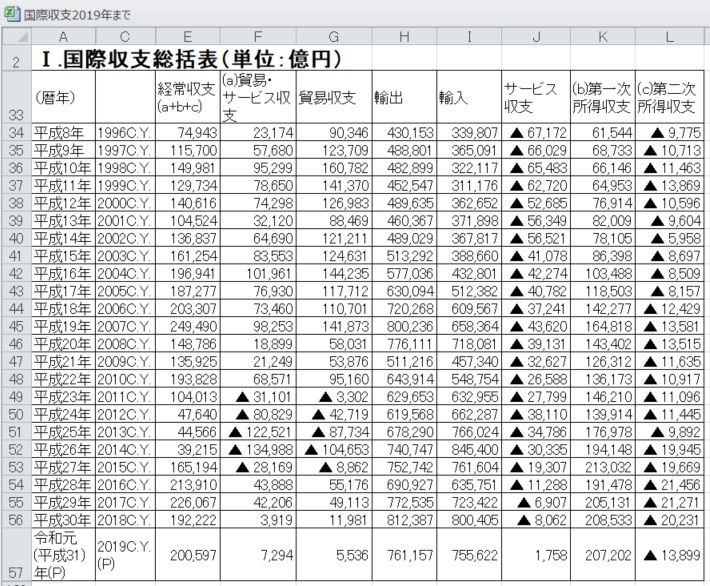Click the サービス収支 header cell
710x586 pixels.
[536, 97]
